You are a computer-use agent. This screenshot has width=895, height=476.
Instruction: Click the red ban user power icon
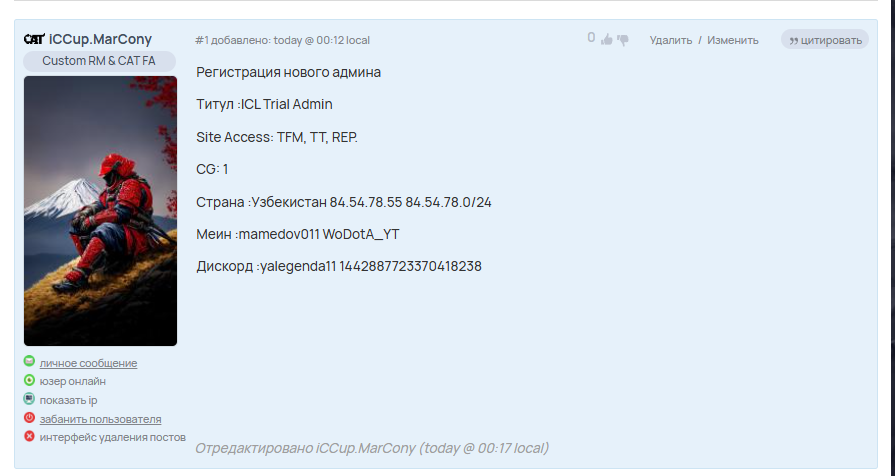coord(29,418)
